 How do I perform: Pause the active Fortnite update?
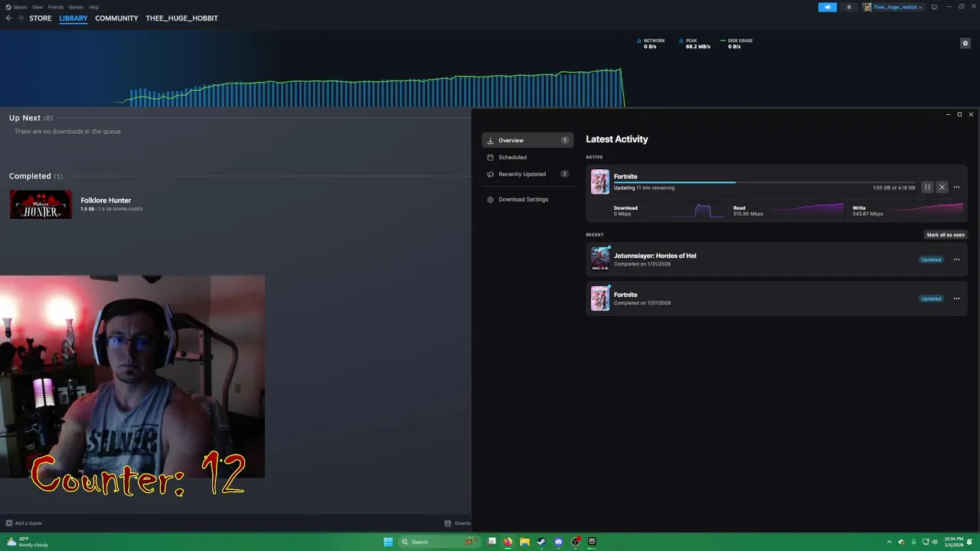[x=927, y=187]
